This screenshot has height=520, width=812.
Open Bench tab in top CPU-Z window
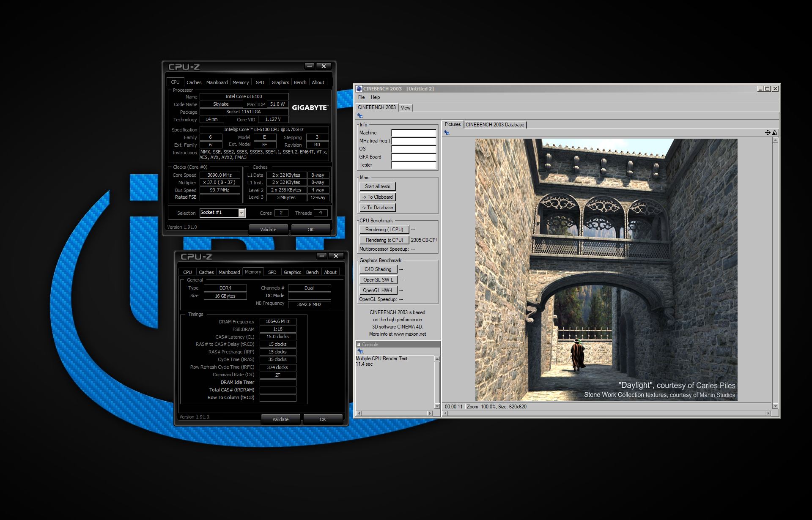[300, 82]
